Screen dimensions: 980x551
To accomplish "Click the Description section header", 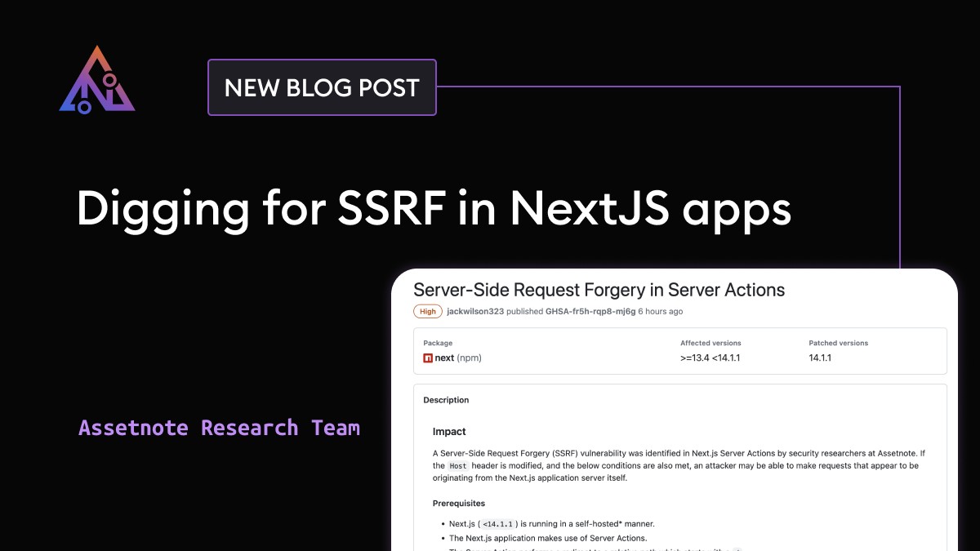I will [x=446, y=400].
